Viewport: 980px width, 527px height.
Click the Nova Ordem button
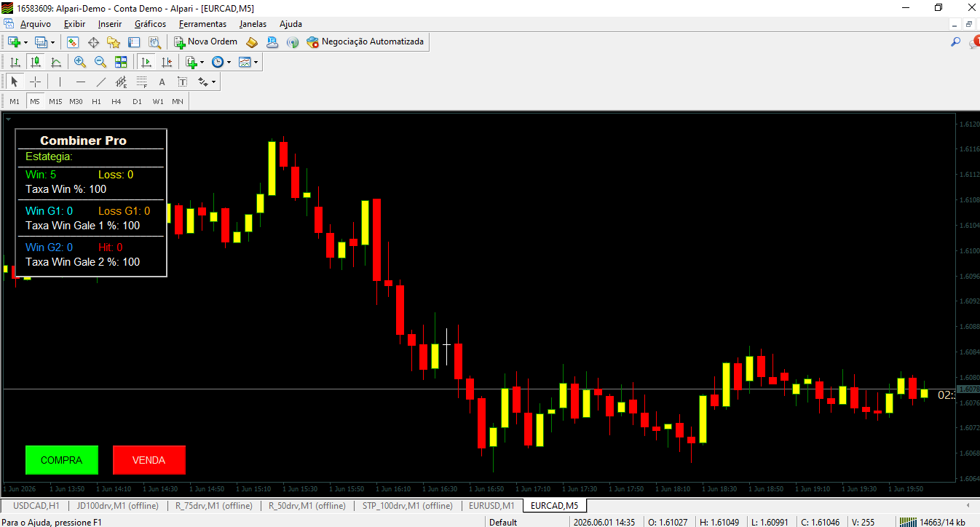point(205,42)
